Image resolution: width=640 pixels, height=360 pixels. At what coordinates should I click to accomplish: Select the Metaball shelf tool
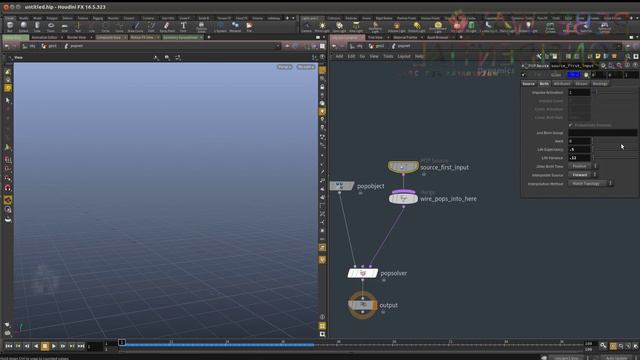[235, 27]
